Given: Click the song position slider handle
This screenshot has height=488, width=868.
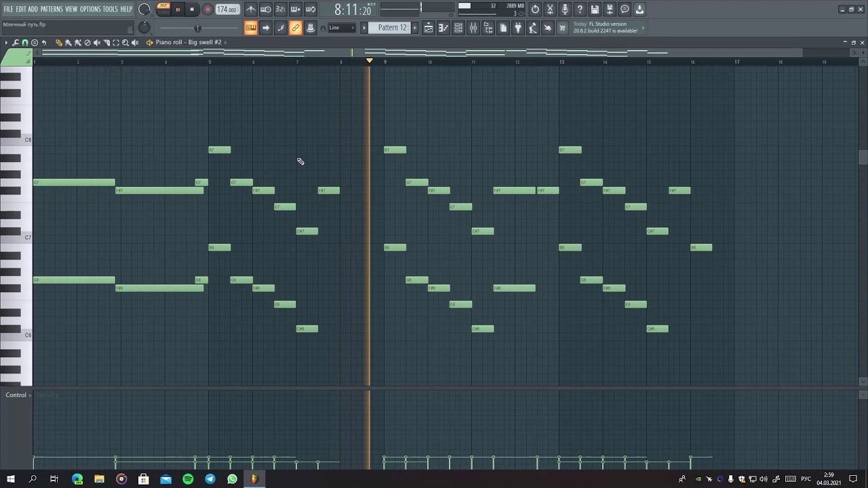Looking at the screenshot, I should click(198, 28).
